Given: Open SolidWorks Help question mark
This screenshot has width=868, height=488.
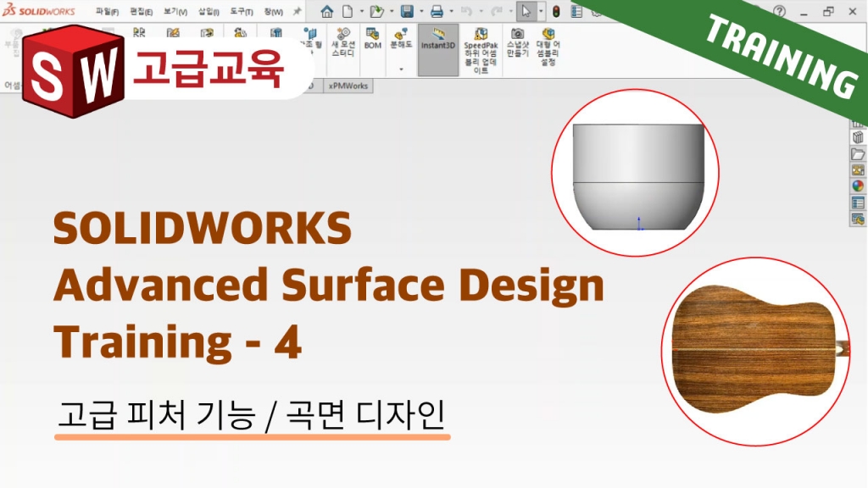Looking at the screenshot, I should coord(780,11).
